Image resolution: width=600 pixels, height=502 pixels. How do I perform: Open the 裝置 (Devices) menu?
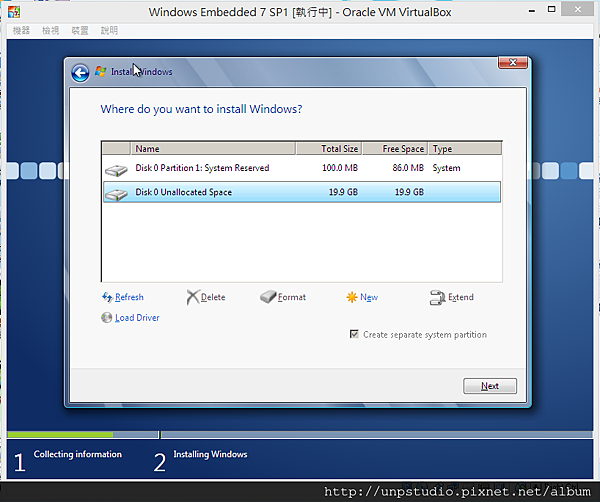click(x=80, y=31)
